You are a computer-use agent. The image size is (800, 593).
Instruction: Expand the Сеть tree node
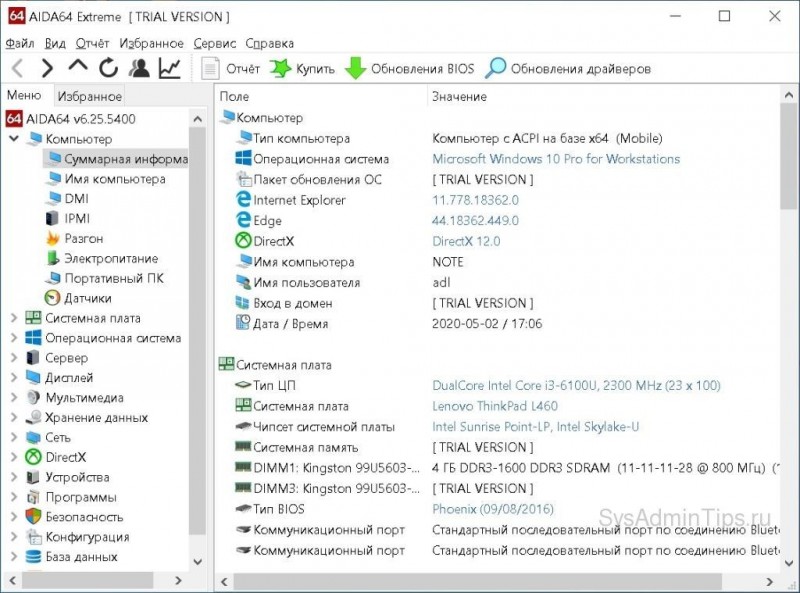click(x=14, y=437)
